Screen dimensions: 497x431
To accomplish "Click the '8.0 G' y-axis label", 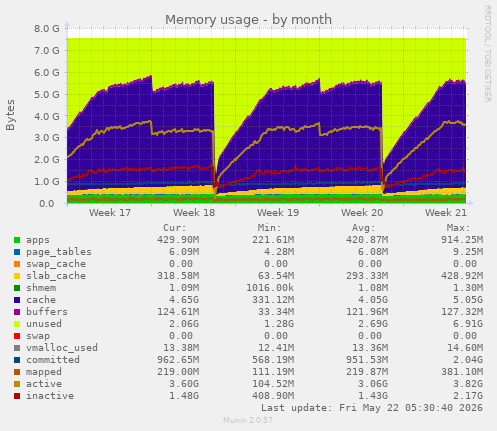I will coord(47,29).
